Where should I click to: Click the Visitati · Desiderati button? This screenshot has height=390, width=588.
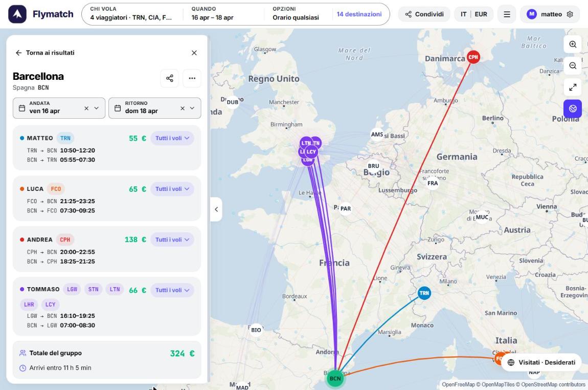(541, 362)
